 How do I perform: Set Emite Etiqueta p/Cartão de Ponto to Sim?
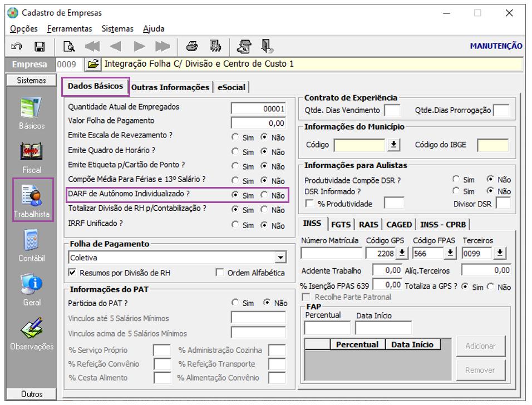pyautogui.click(x=235, y=166)
